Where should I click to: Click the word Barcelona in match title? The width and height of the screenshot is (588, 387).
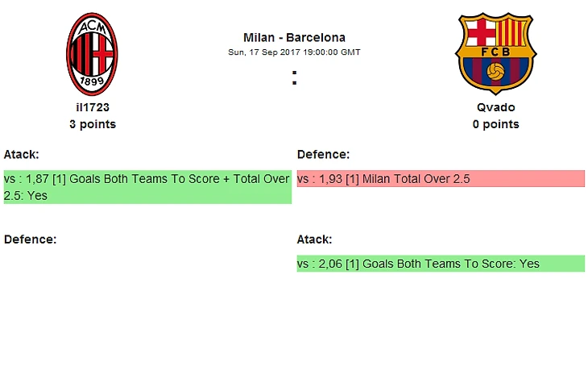click(316, 37)
